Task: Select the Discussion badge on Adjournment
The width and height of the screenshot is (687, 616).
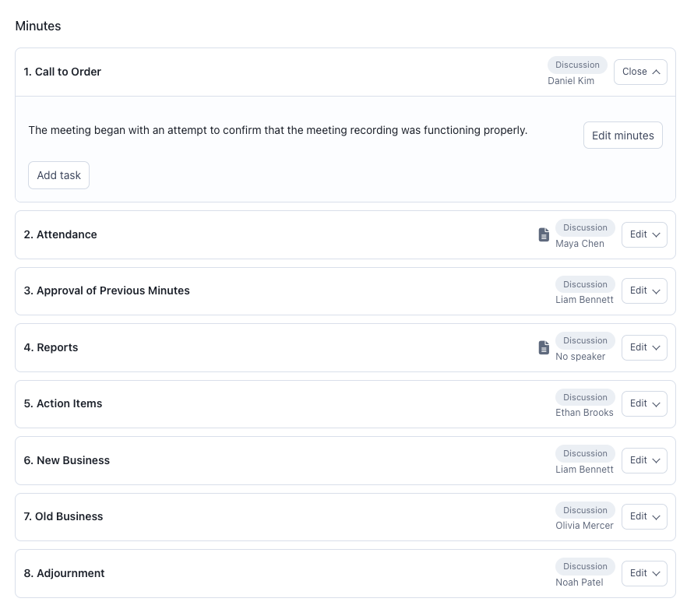Action: (x=585, y=566)
